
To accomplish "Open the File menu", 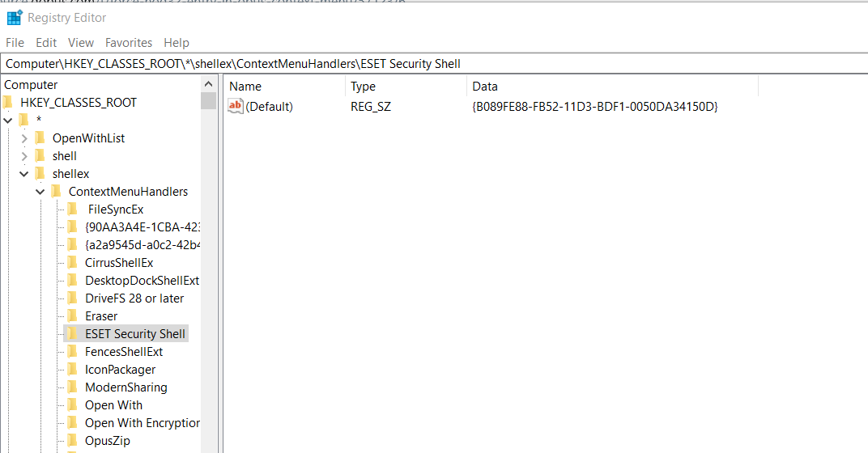I will click(x=15, y=43).
